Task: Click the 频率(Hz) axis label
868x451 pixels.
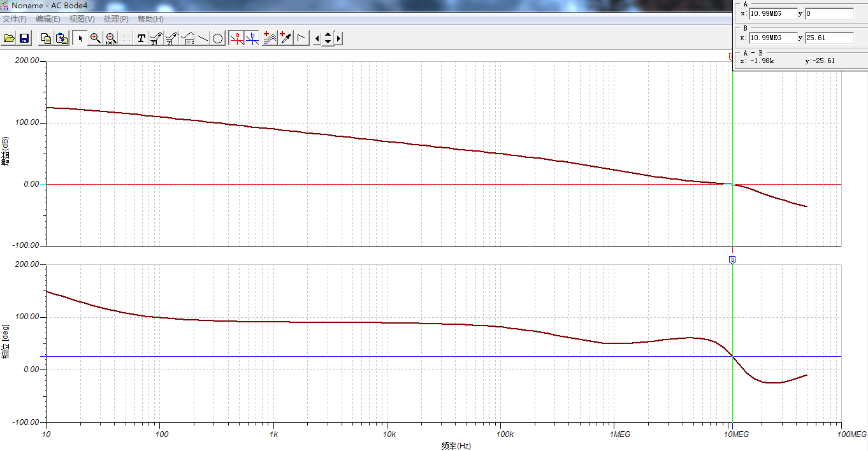Action: pos(456,446)
